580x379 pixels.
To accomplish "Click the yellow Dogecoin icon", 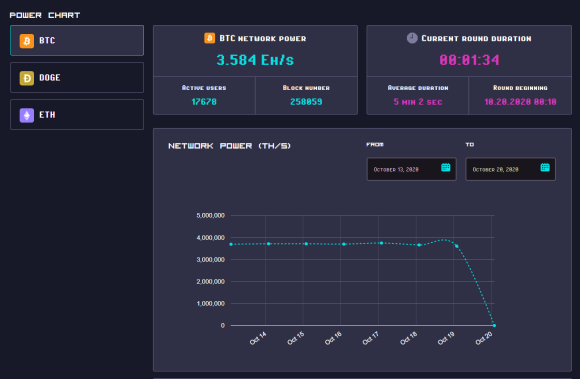I will click(27, 78).
